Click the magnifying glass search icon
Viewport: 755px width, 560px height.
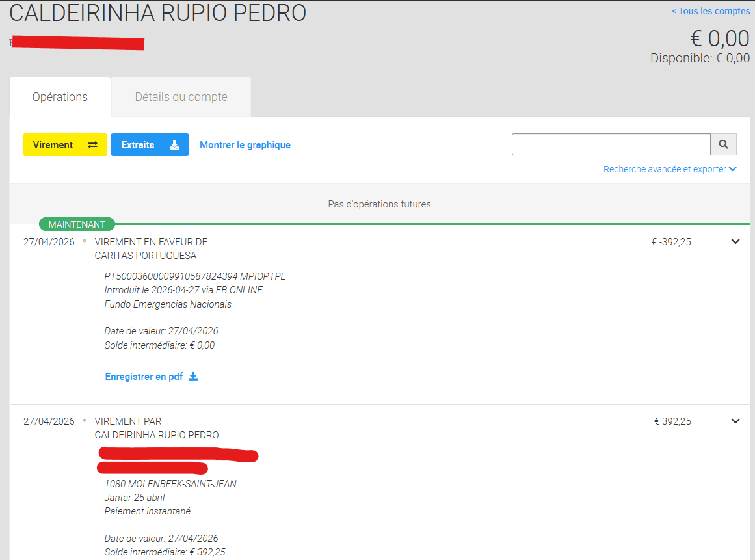pyautogui.click(x=723, y=144)
